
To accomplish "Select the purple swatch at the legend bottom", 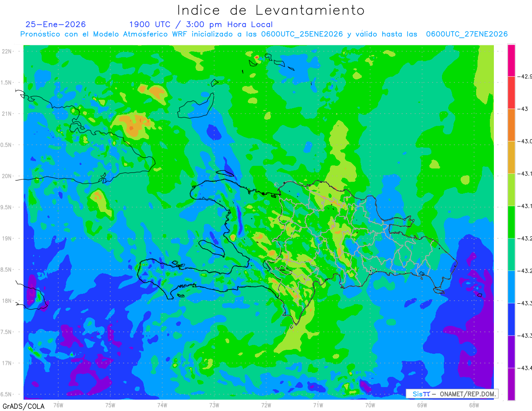I will pos(511,384).
